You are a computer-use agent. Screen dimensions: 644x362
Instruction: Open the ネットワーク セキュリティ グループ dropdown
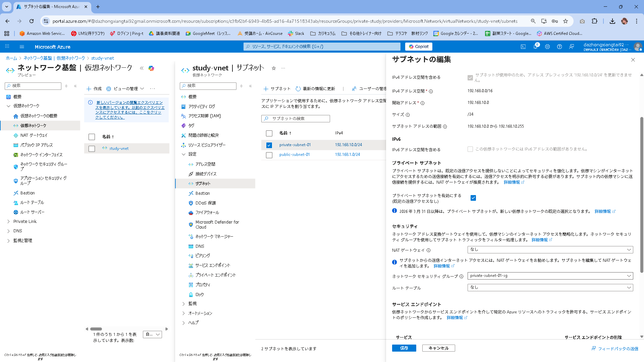pyautogui.click(x=550, y=276)
